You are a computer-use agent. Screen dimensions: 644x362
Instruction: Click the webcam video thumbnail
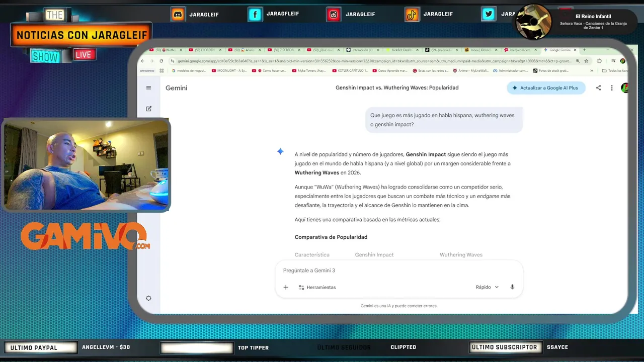point(87,165)
